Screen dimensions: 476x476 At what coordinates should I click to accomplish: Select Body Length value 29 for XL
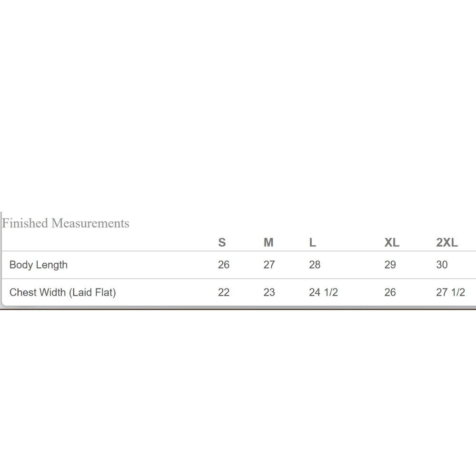390,265
